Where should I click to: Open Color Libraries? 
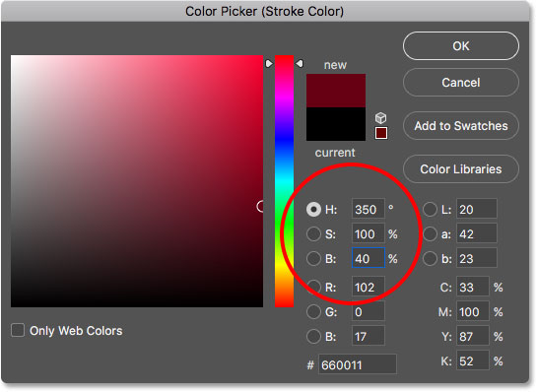[460, 169]
